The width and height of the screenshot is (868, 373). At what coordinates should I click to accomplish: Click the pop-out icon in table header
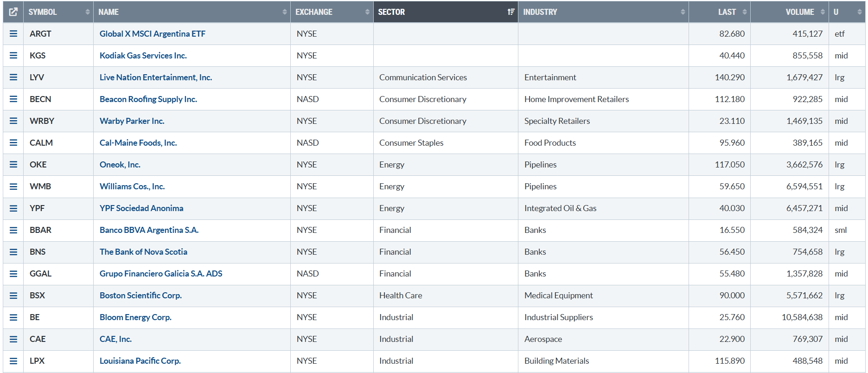pyautogui.click(x=13, y=12)
